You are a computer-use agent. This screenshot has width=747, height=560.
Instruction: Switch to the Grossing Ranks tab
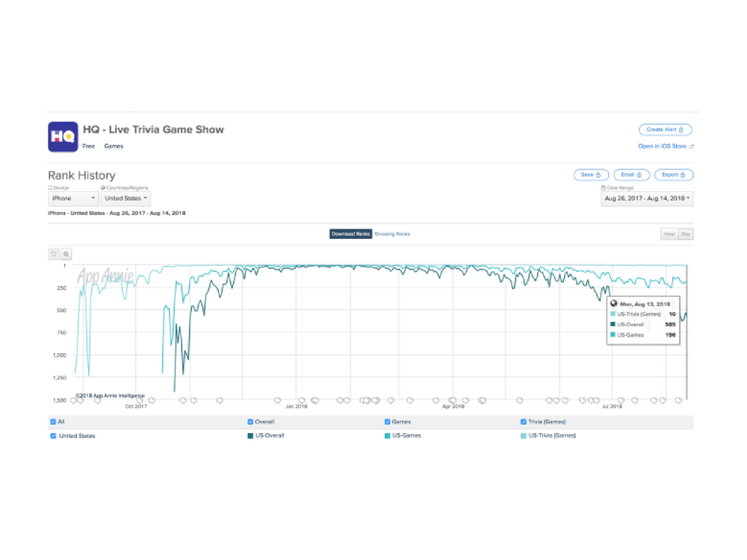[392, 234]
